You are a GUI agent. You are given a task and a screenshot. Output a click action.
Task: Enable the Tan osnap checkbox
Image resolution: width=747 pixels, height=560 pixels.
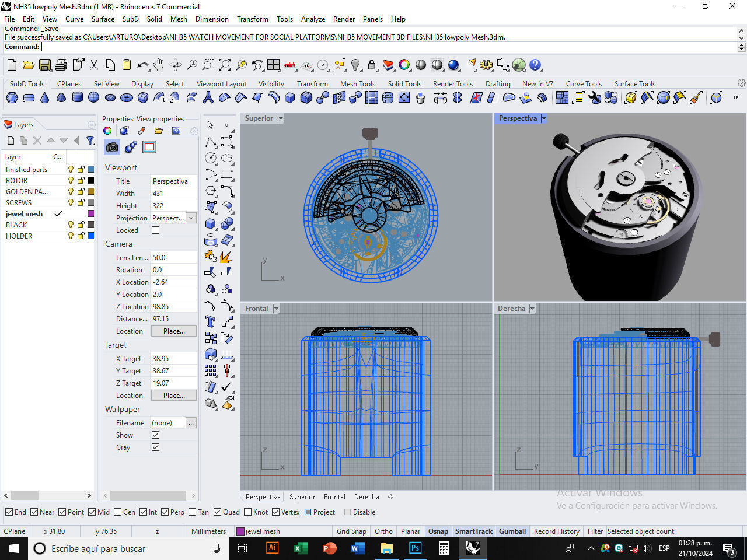click(193, 512)
